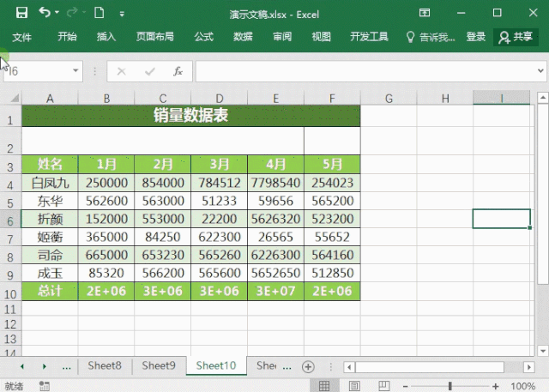
Task: Add a new sheet with plus icon
Action: click(x=308, y=367)
